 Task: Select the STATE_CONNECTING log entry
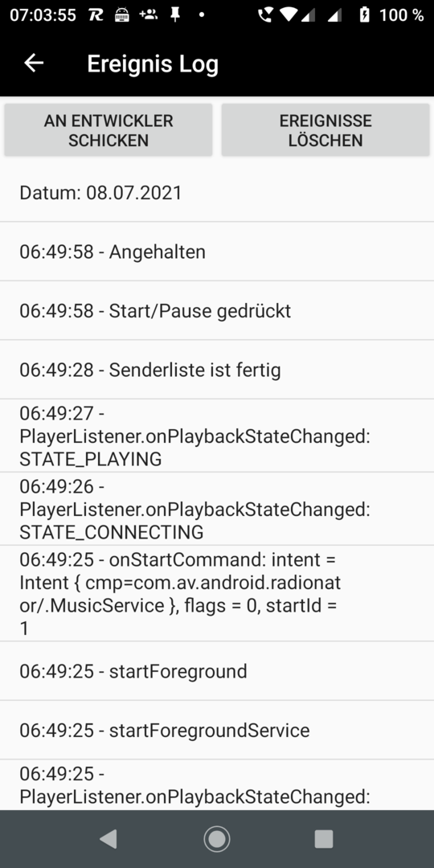point(217,509)
